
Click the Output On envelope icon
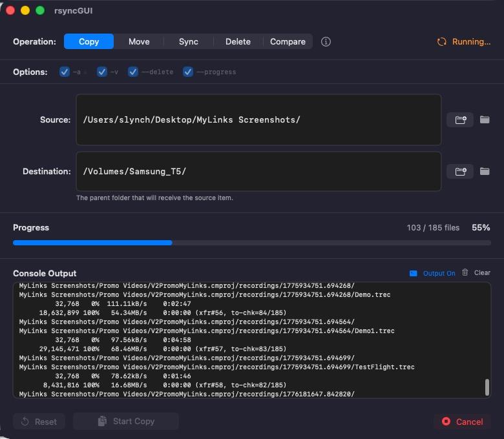point(414,273)
